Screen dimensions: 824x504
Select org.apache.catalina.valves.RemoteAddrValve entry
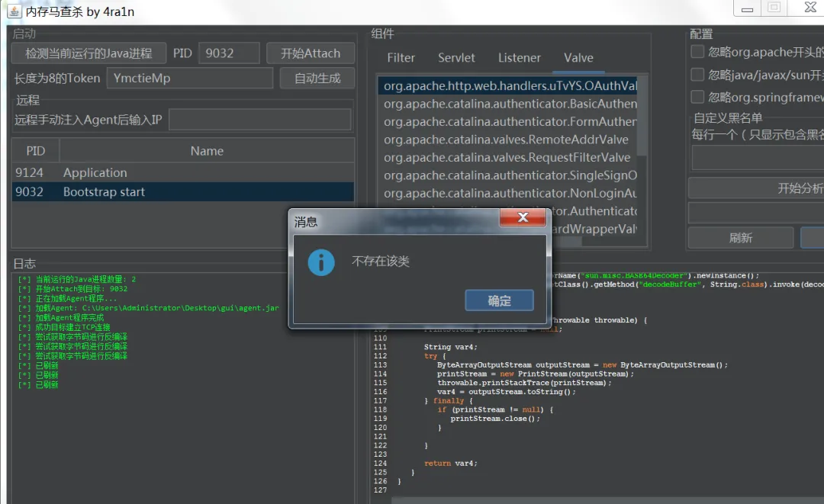[507, 140]
